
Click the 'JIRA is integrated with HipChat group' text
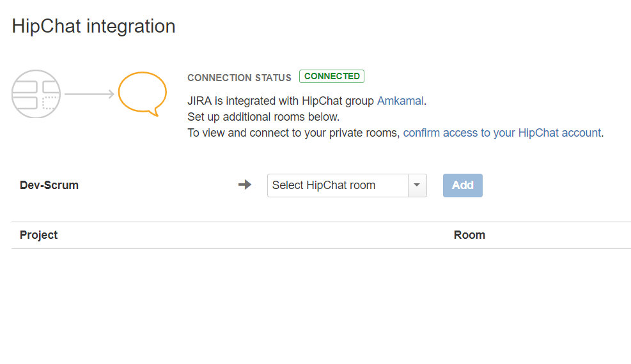(x=281, y=101)
